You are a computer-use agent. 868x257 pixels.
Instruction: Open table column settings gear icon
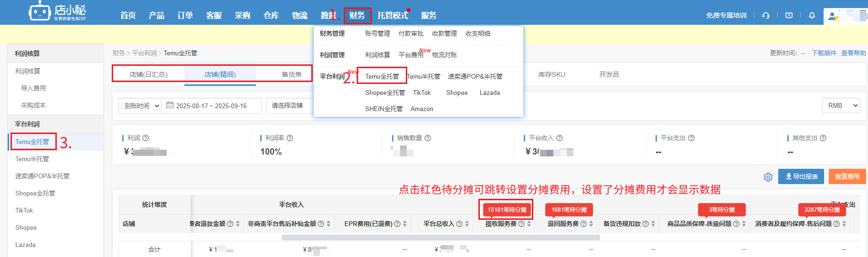tap(768, 177)
